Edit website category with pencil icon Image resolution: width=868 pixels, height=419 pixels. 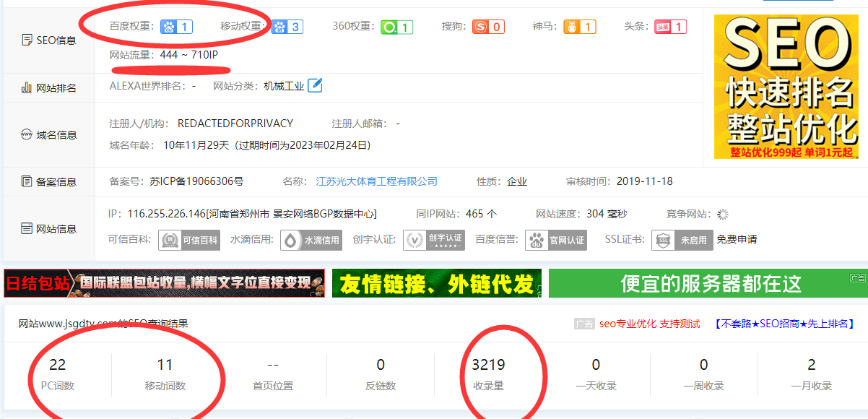(x=315, y=86)
